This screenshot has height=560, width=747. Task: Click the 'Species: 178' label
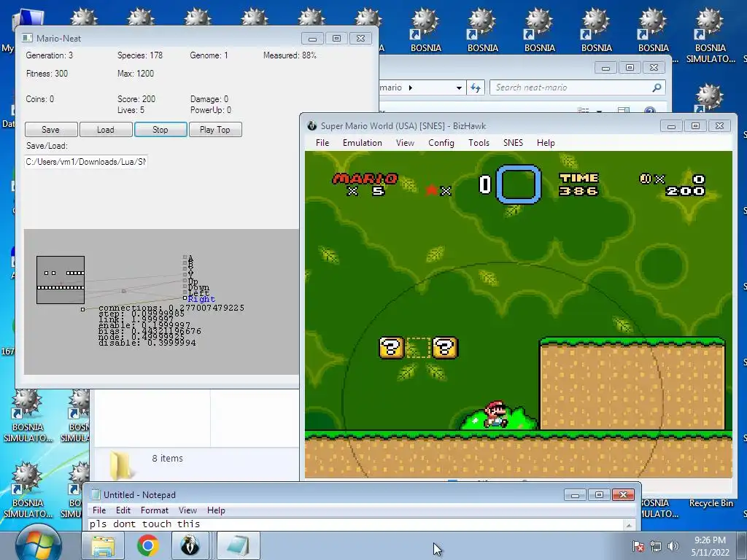140,55
